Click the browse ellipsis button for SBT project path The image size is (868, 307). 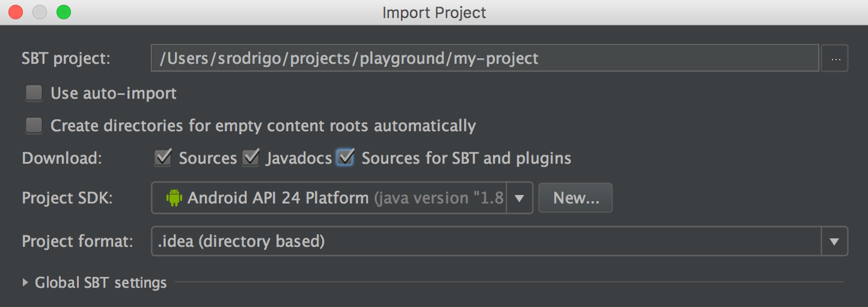coord(834,58)
